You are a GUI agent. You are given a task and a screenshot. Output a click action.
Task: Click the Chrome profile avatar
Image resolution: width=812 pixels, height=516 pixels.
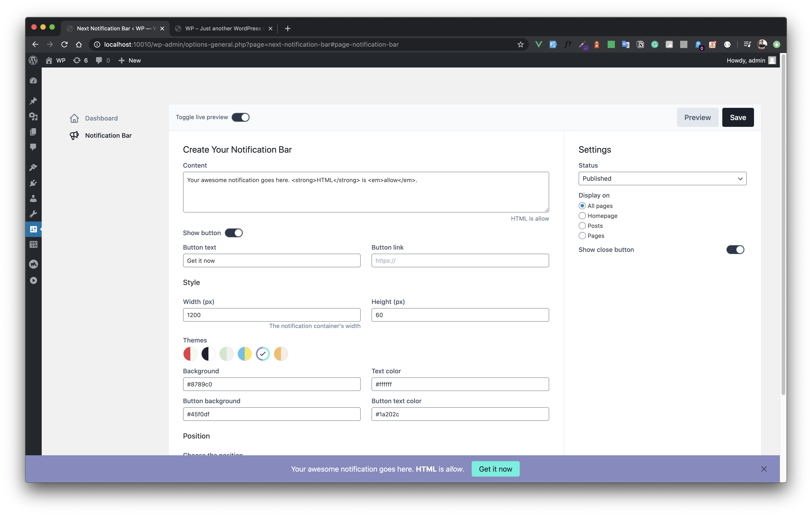[x=762, y=44]
